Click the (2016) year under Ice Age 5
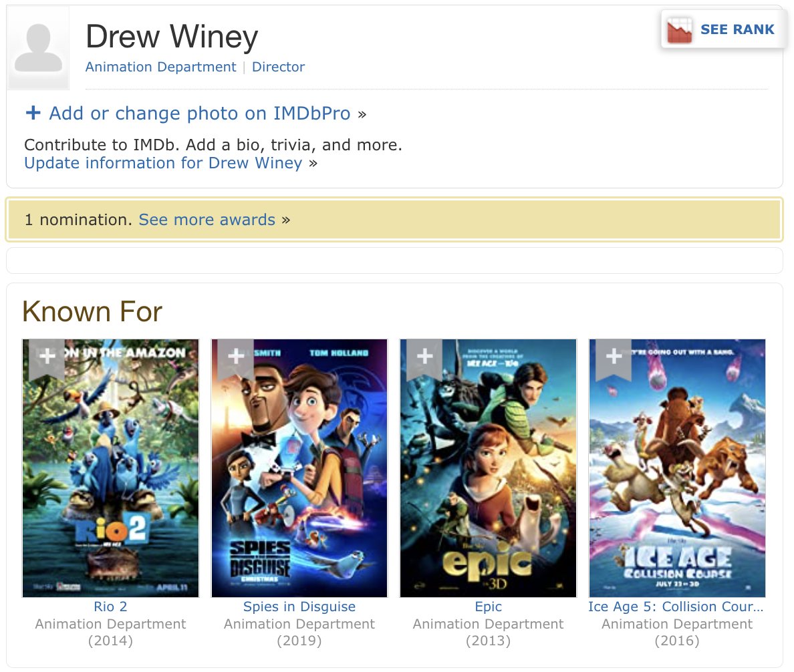The height and width of the screenshot is (672, 794). pos(677,641)
